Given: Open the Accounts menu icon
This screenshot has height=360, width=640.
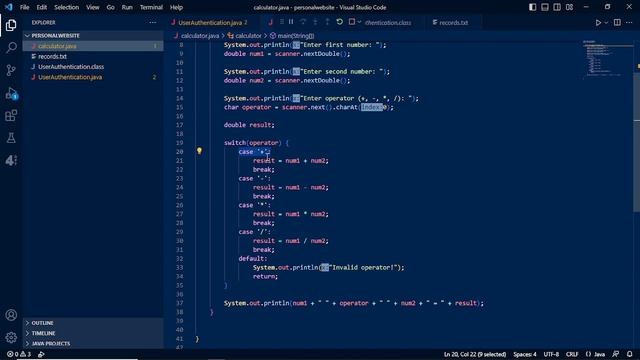Looking at the screenshot, I should coord(11,315).
